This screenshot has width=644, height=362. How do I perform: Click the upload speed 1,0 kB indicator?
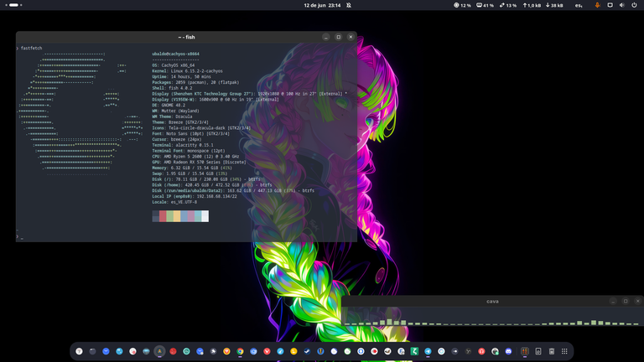pos(532,5)
